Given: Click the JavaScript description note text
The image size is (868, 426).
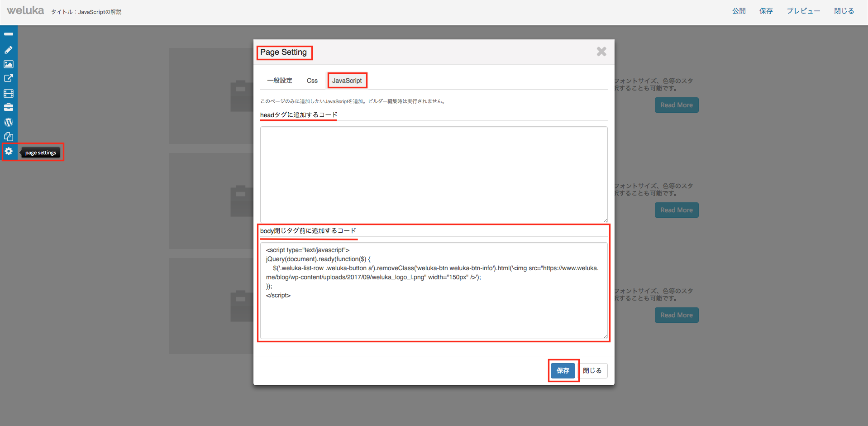Looking at the screenshot, I should pos(353,101).
